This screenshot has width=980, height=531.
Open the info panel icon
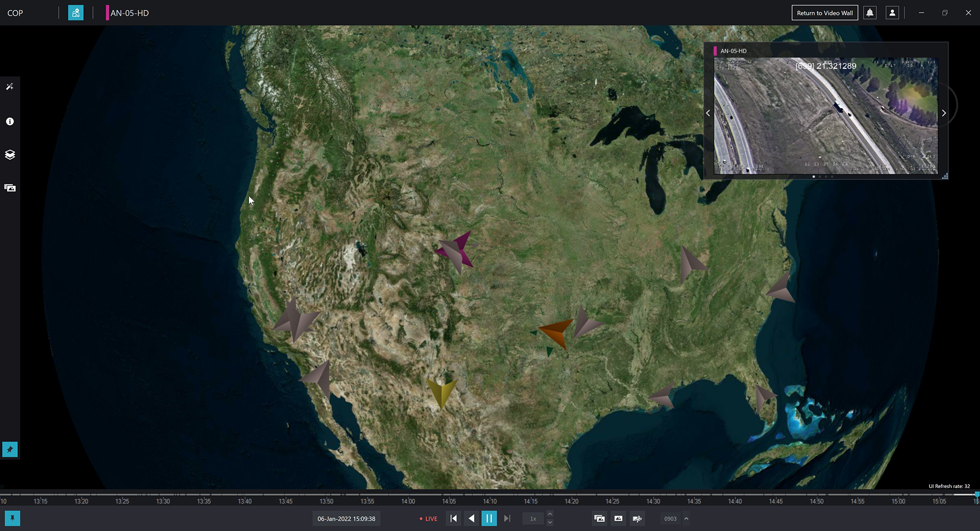(x=10, y=122)
